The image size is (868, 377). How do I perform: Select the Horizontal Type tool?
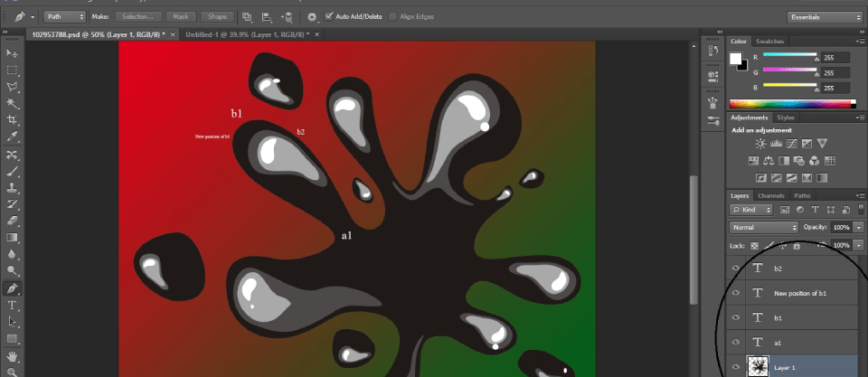point(12,305)
